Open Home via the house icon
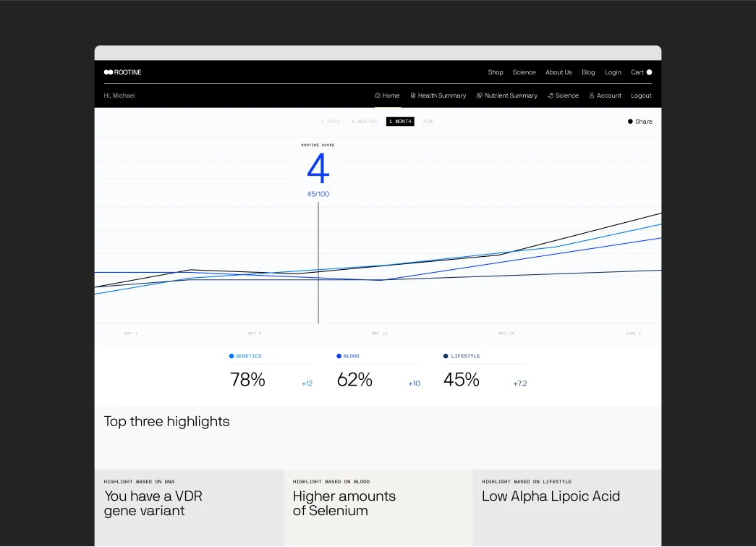 [x=377, y=95]
